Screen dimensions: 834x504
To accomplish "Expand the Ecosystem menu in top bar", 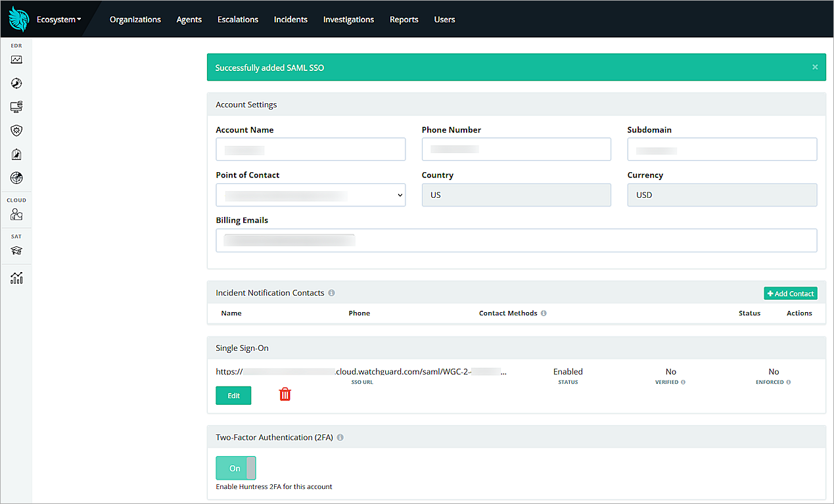I will pos(58,19).
